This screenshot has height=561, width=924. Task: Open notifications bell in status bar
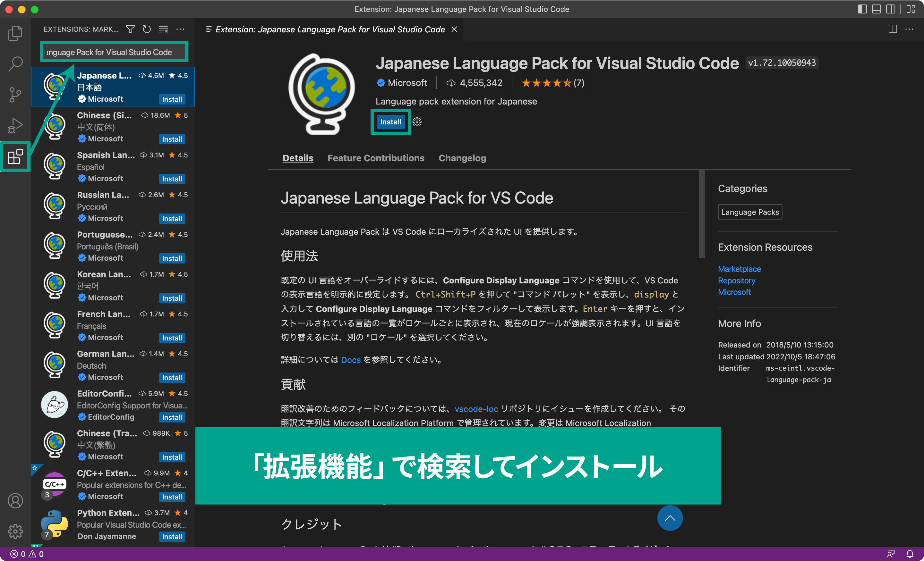coord(910,554)
